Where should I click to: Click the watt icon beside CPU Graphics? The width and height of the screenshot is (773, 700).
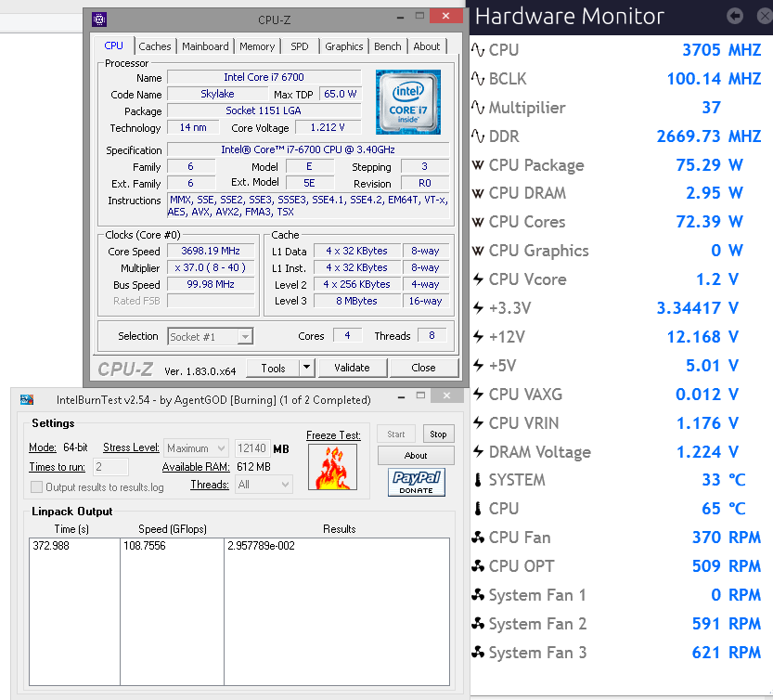coord(478,251)
